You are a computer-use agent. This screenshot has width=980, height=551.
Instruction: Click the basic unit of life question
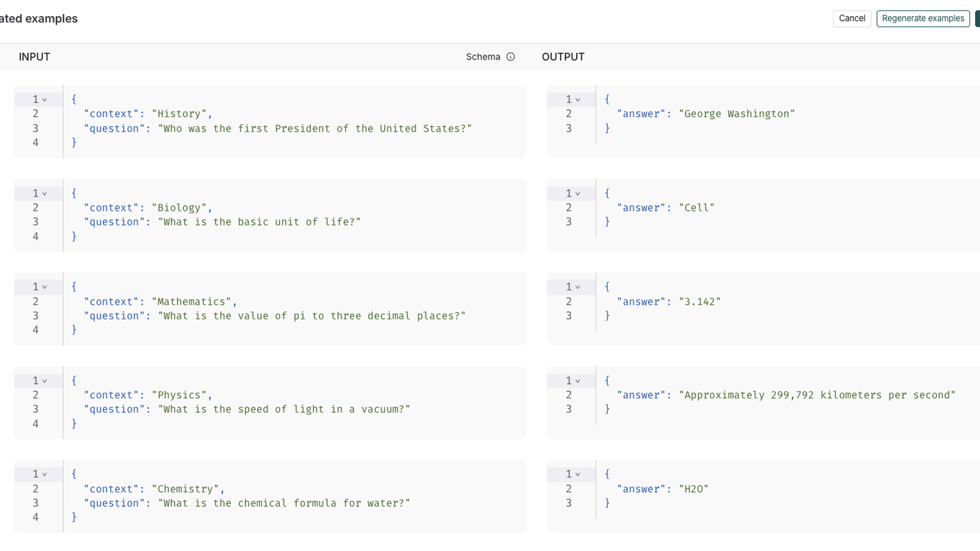point(223,222)
